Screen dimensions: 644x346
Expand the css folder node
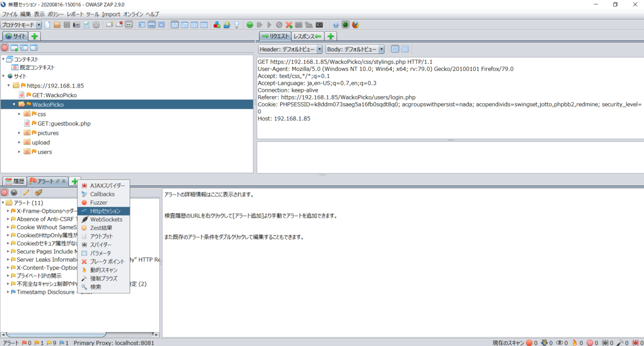(x=20, y=114)
